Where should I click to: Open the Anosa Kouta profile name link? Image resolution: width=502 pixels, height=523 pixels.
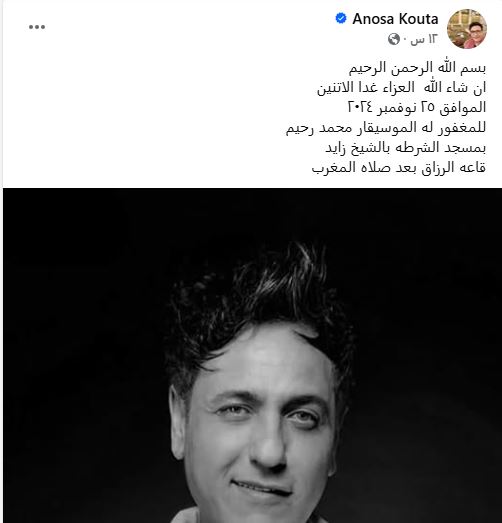pos(395,19)
